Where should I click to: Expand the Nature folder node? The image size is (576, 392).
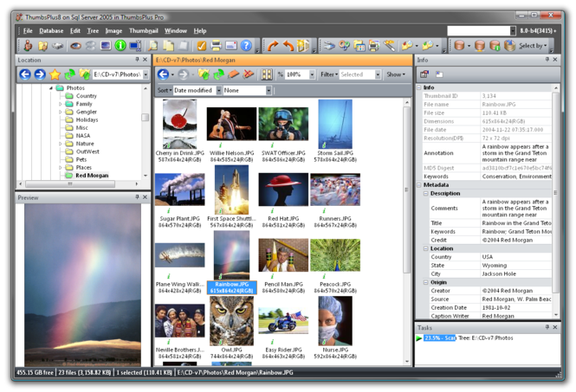(x=61, y=144)
